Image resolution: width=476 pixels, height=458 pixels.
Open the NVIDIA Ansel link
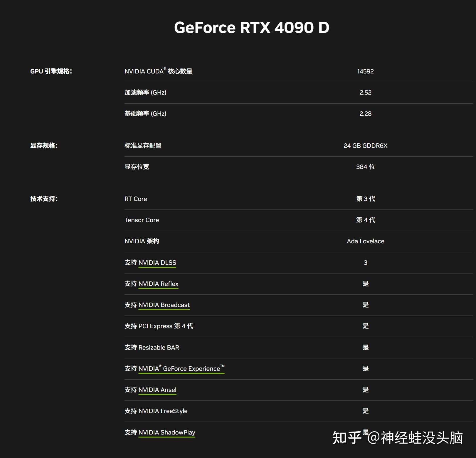(157, 389)
